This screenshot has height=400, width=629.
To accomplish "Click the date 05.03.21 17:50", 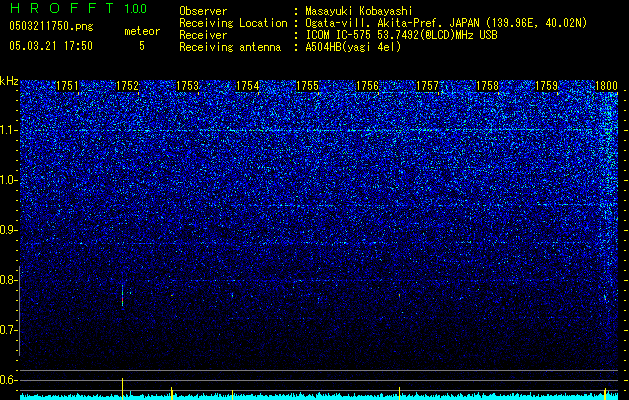I will point(51,46).
